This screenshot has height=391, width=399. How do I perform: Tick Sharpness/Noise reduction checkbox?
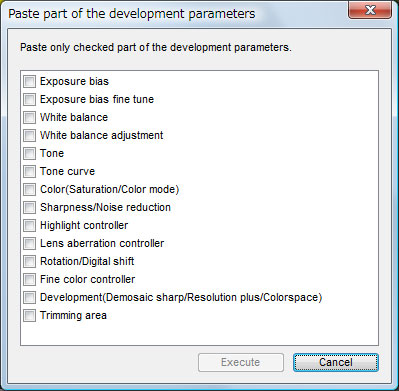coord(29,207)
